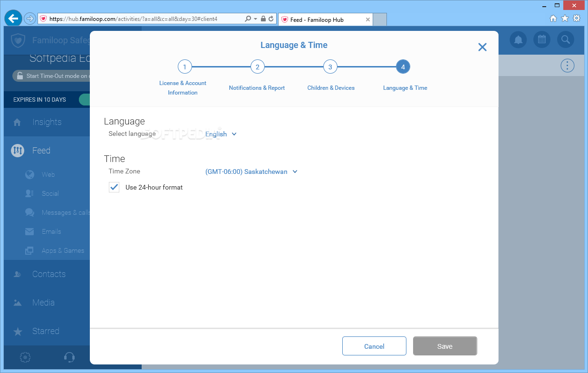
Task: Open the Saskatchewan time zone dropdown
Action: tap(251, 172)
